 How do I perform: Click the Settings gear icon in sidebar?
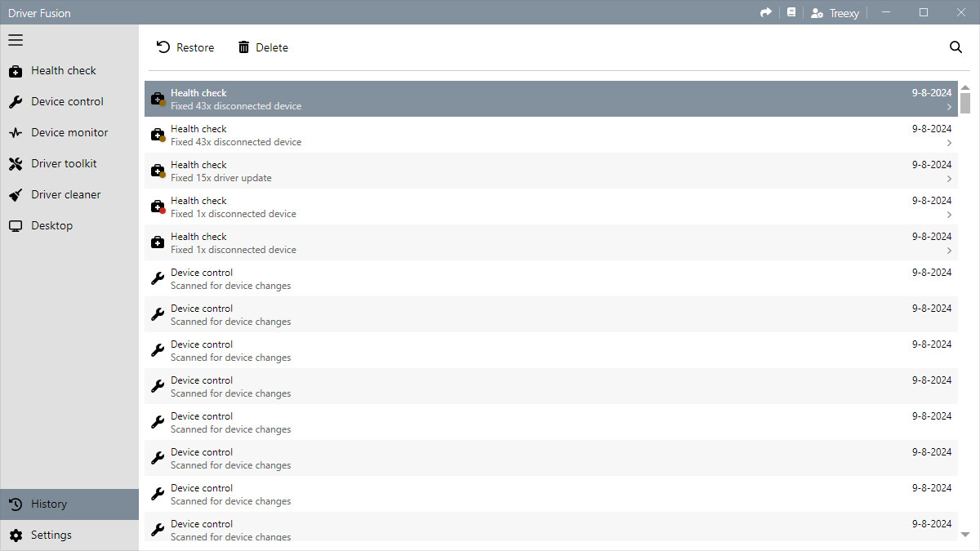pyautogui.click(x=16, y=535)
